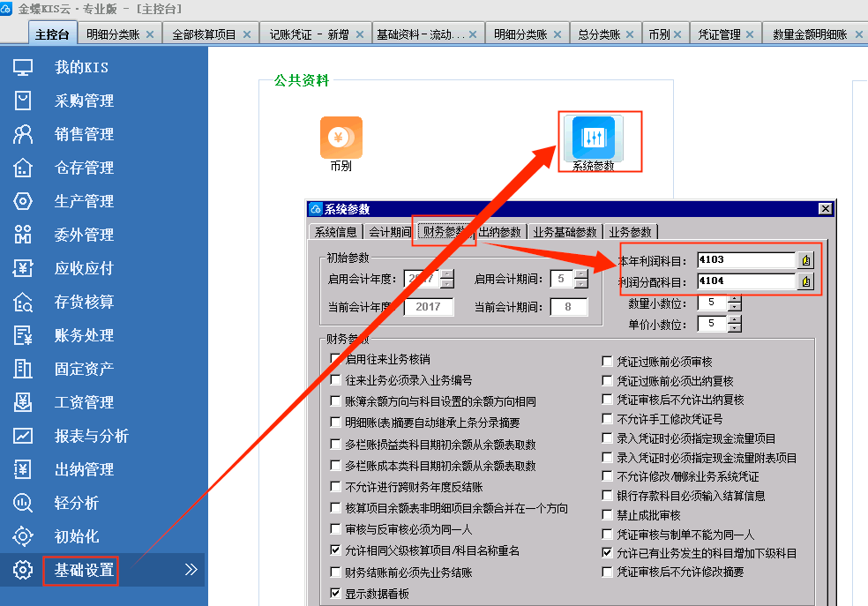Image resolution: width=868 pixels, height=606 pixels.
Task: Check 凭证过账前必须出纳复核
Action: point(607,381)
